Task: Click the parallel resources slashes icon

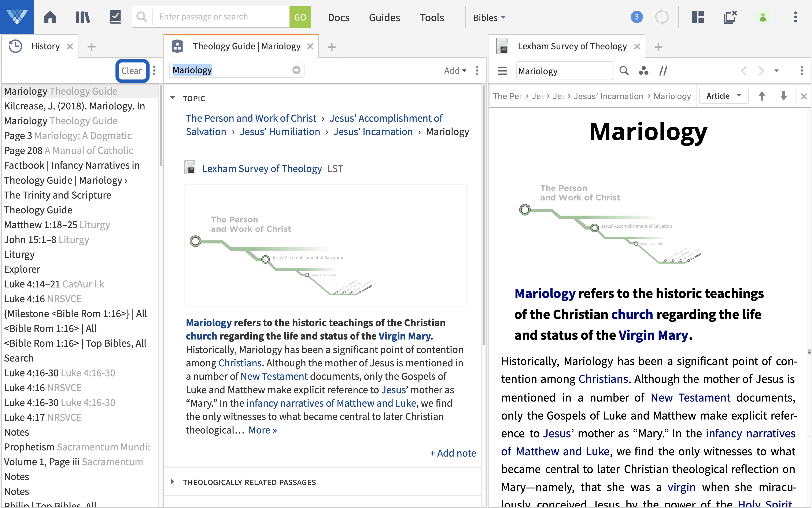Action: 663,70
